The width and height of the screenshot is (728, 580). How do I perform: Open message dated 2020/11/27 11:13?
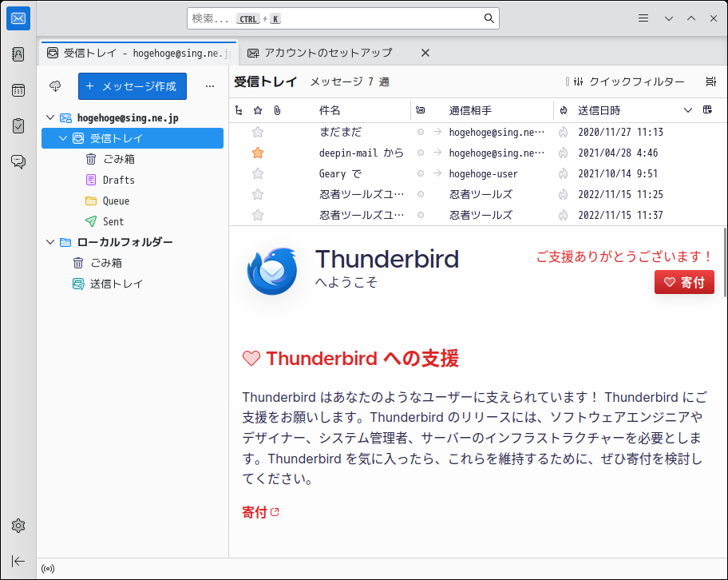(x=478, y=132)
